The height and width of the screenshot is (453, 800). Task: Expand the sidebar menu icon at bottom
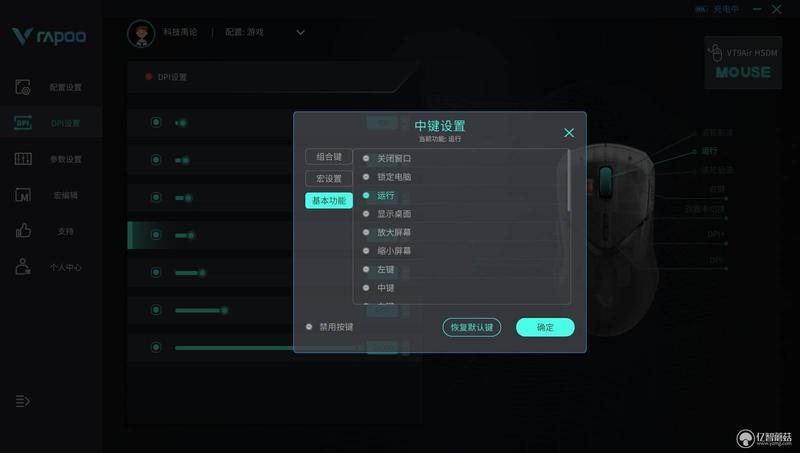[x=22, y=401]
